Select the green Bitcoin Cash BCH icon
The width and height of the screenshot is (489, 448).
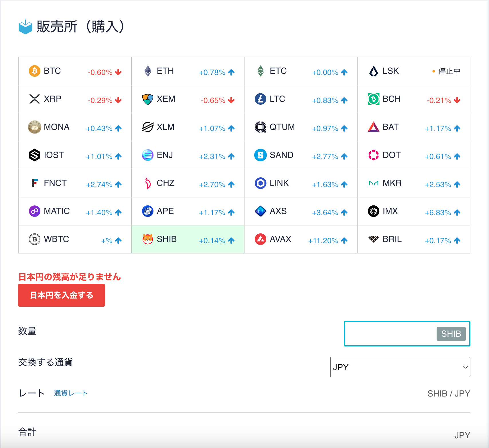pyautogui.click(x=374, y=99)
